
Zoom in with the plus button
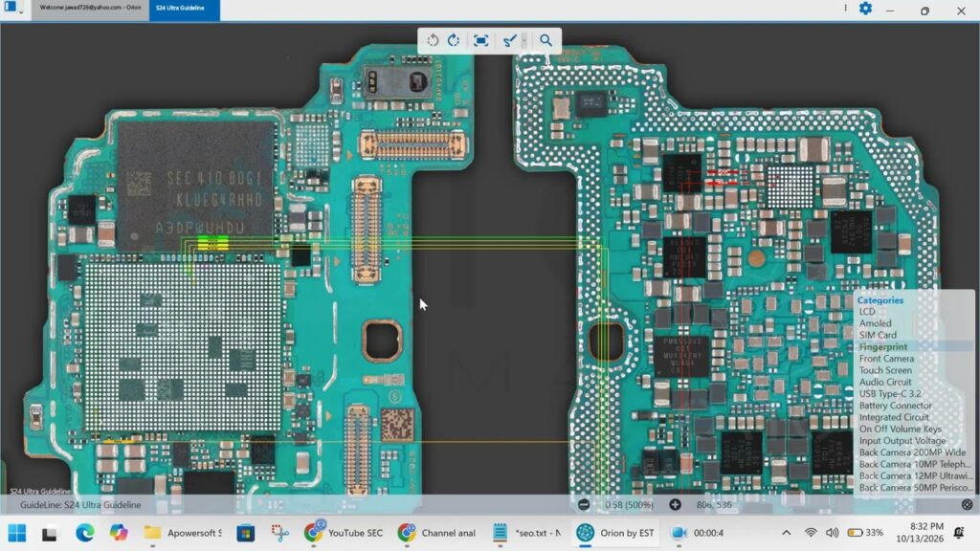[675, 505]
